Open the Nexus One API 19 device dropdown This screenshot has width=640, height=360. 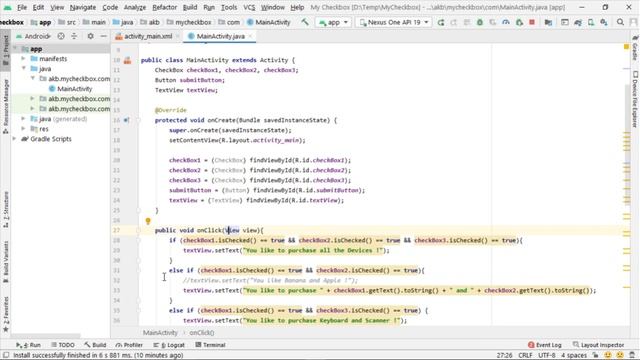click(394, 22)
